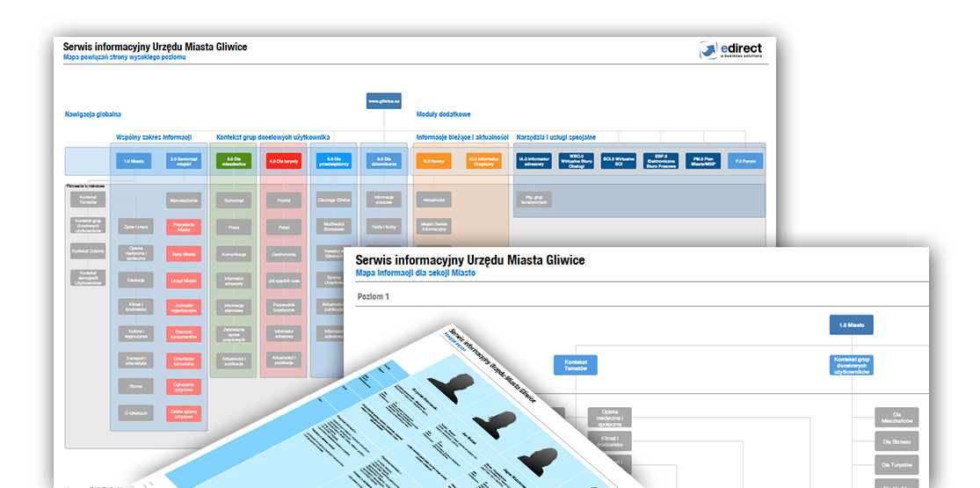Image resolution: width=980 pixels, height=488 pixels.
Task: Click the Jak spędzić czas box
Action: coord(284,280)
